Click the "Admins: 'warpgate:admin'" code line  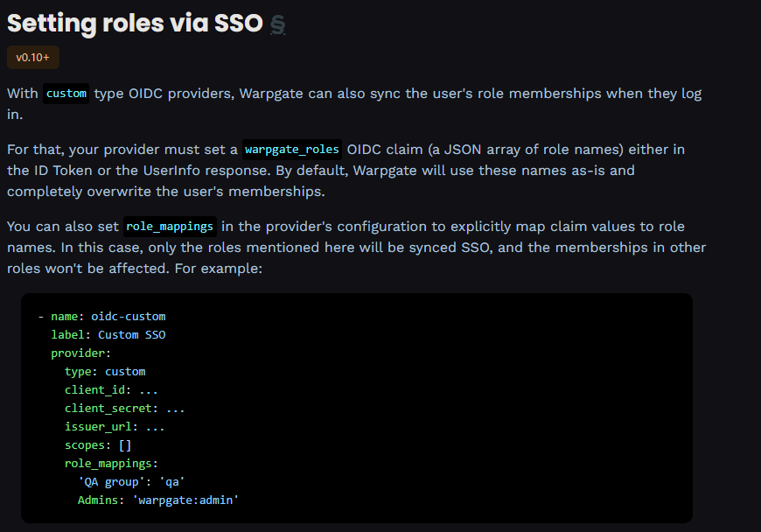click(x=158, y=500)
